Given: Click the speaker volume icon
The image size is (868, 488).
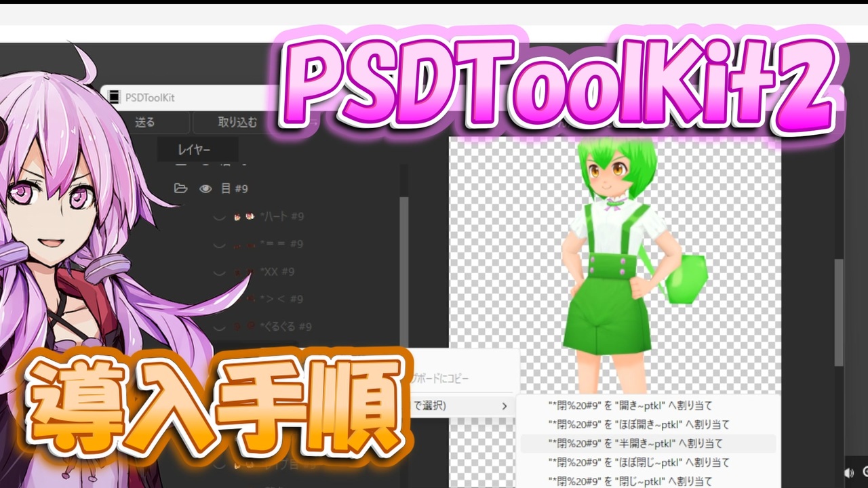Looking at the screenshot, I should coord(849,472).
